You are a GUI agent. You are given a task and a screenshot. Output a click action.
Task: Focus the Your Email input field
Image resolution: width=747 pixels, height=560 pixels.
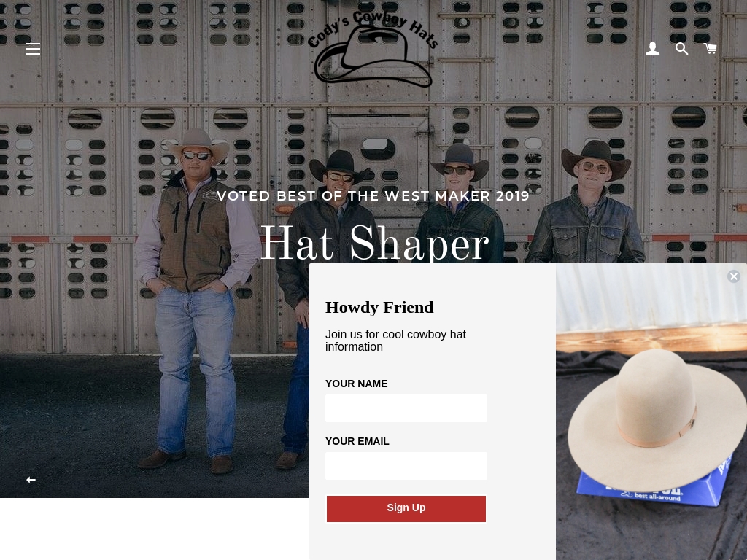(x=406, y=466)
